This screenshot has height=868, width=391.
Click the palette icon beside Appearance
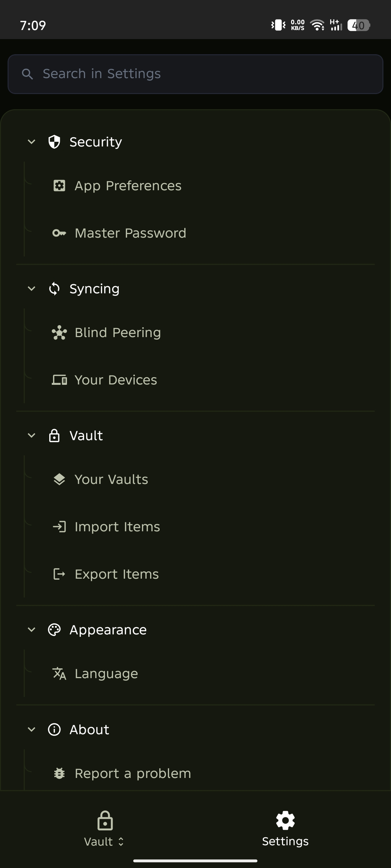[54, 629]
